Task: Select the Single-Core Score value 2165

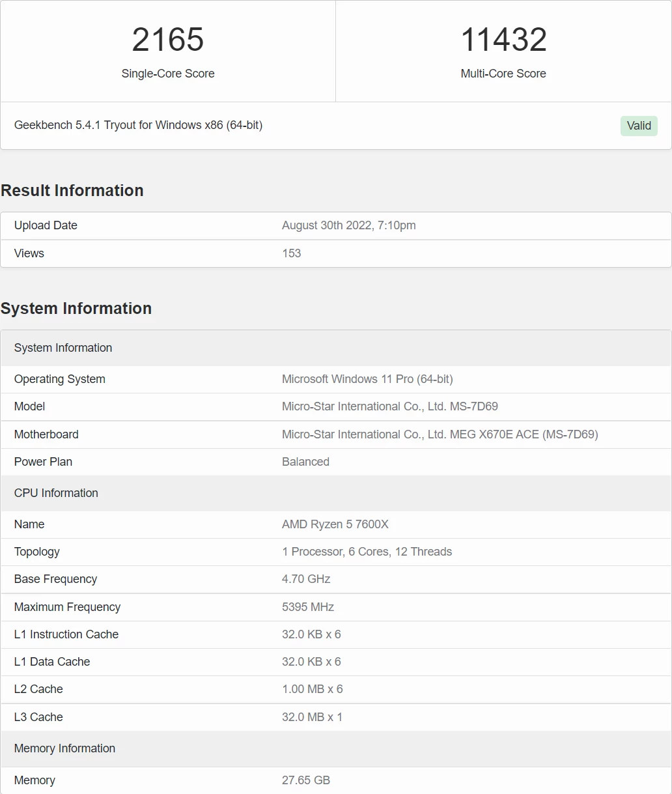Action: click(x=168, y=40)
